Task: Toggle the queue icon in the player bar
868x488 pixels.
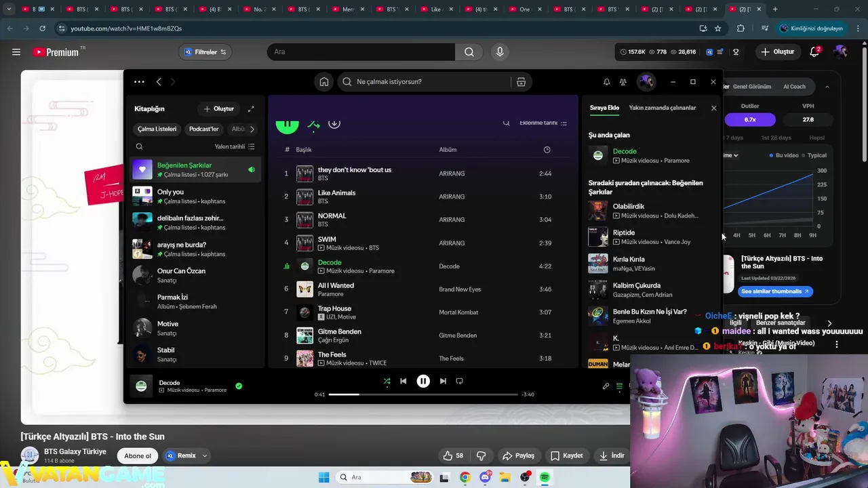Action: (619, 386)
